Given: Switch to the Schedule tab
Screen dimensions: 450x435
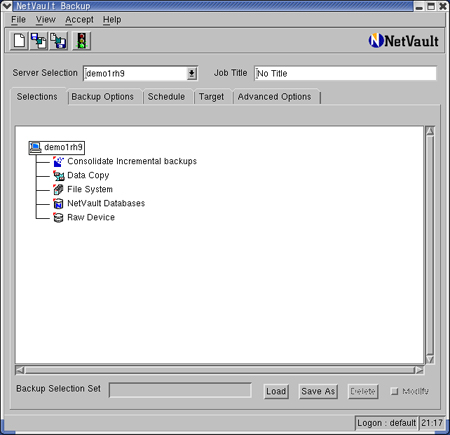Looking at the screenshot, I should tap(166, 97).
